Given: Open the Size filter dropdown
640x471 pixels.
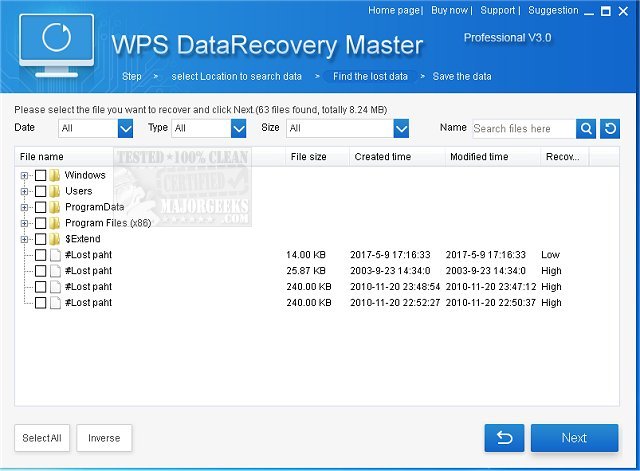Looking at the screenshot, I should 401,129.
